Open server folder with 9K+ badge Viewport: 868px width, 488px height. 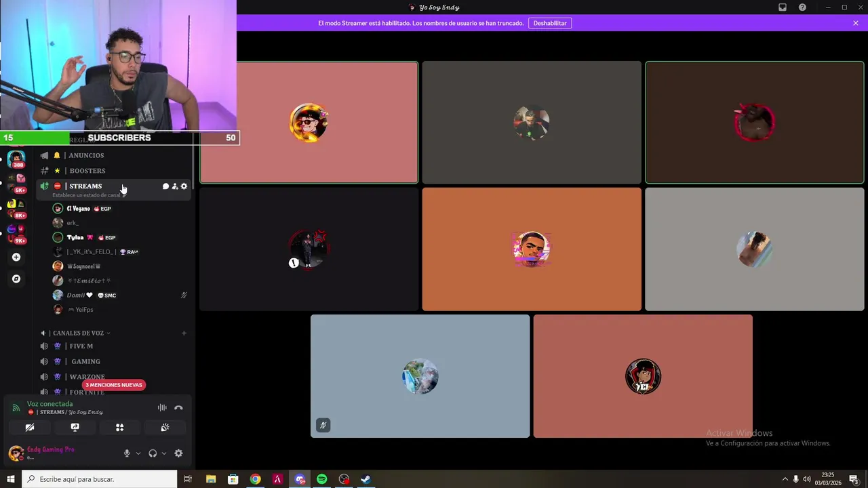[16, 234]
